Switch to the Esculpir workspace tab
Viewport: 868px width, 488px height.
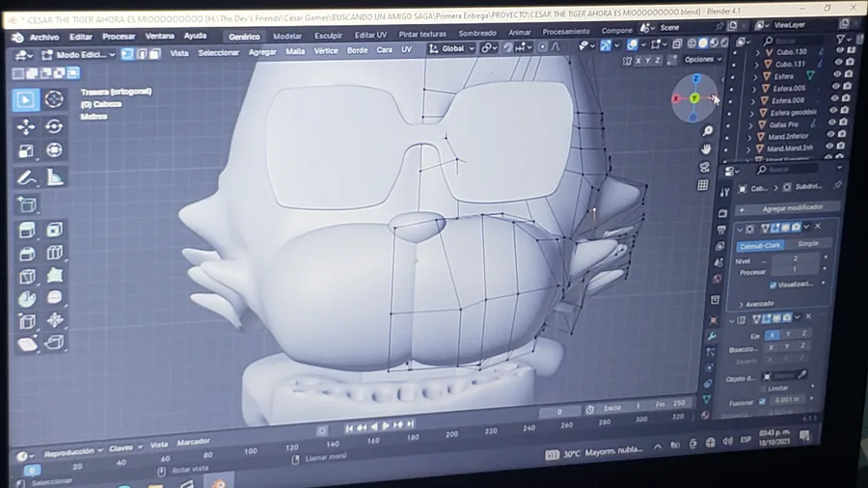click(328, 36)
